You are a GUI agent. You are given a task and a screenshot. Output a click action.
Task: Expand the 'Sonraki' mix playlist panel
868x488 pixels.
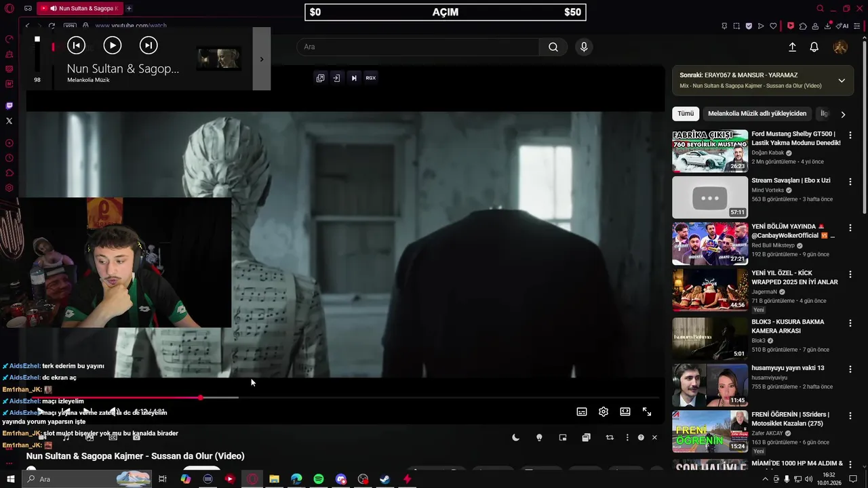tap(842, 80)
